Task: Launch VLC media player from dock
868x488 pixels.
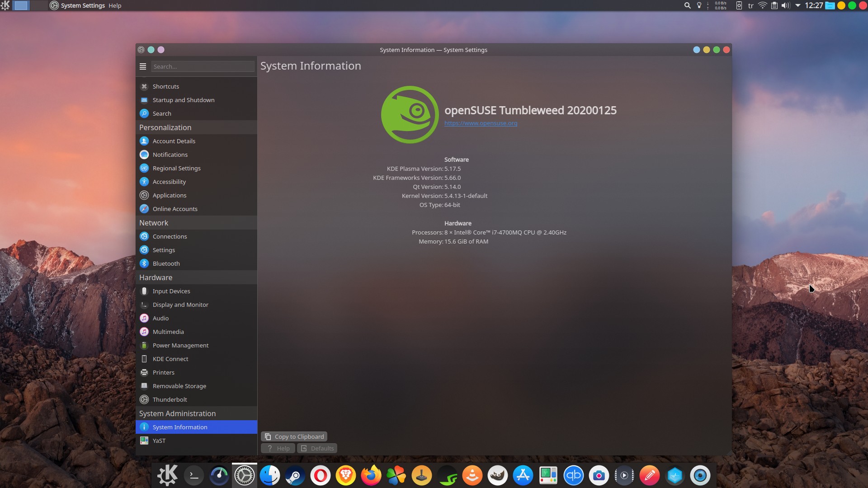Action: [472, 475]
